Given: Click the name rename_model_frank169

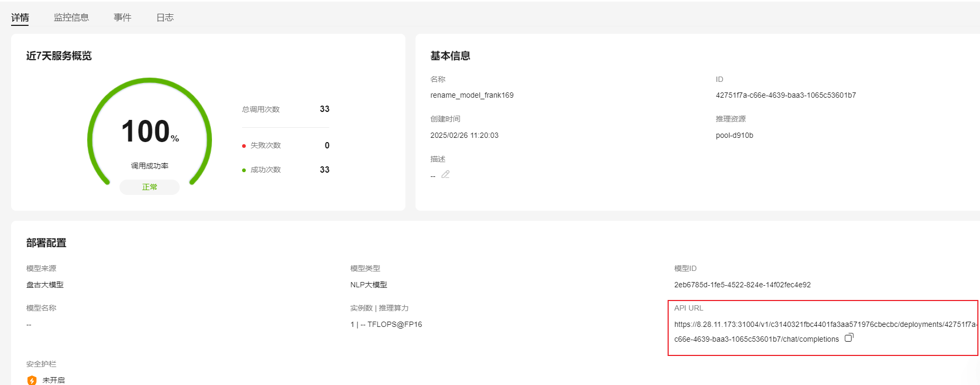Looking at the screenshot, I should [471, 95].
